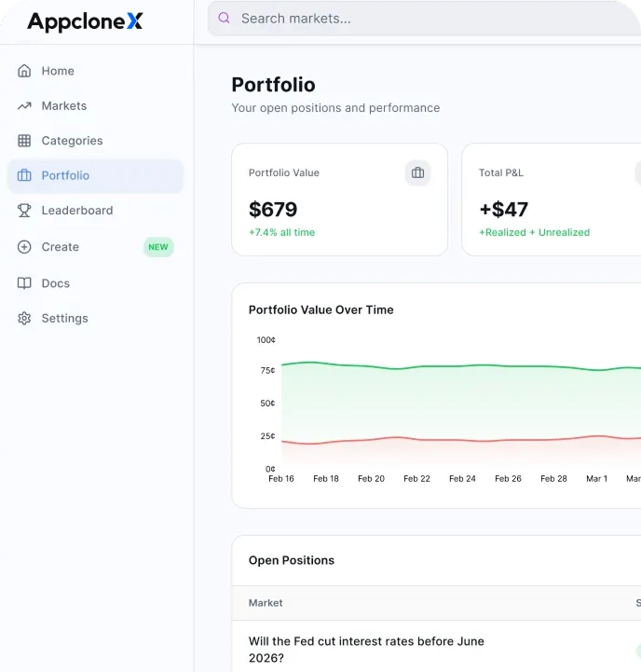Click the search magnifier icon
This screenshot has width=641, height=672.
[224, 18]
